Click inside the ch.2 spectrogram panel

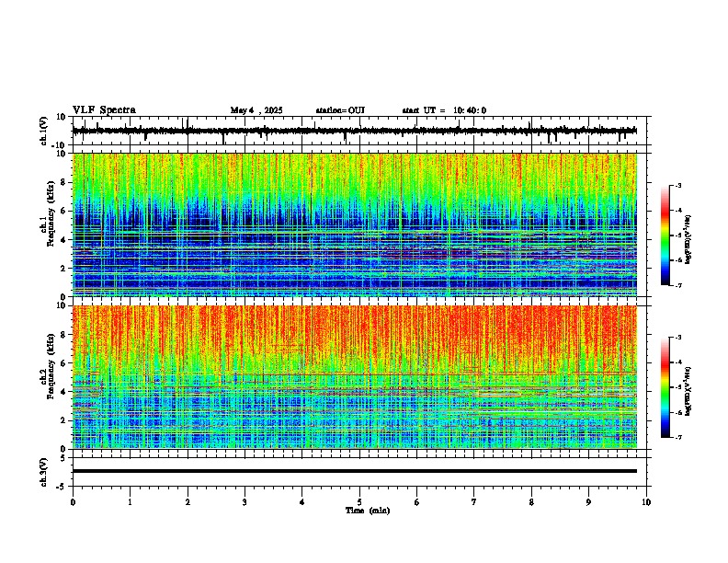[355, 377]
